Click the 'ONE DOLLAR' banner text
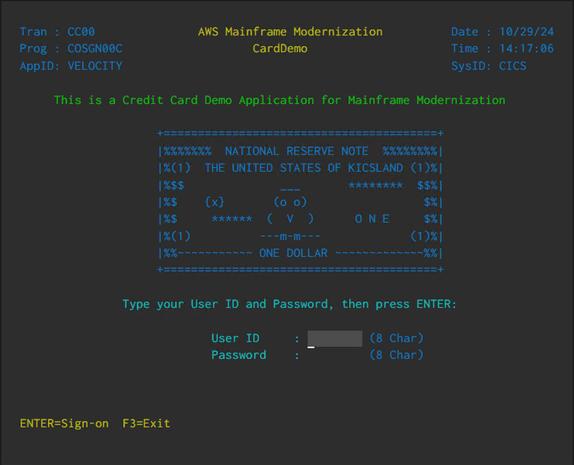This screenshot has width=574, height=465. tap(293, 253)
